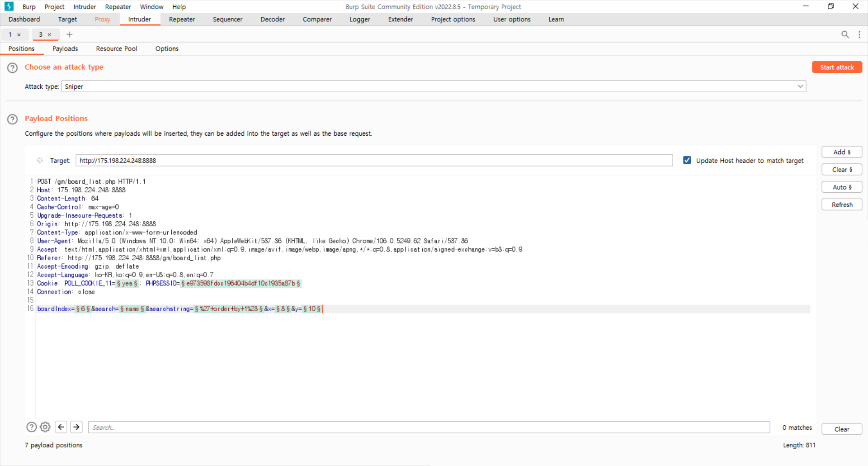Switch to the Dashboard tab
The image size is (868, 466).
[24, 19]
